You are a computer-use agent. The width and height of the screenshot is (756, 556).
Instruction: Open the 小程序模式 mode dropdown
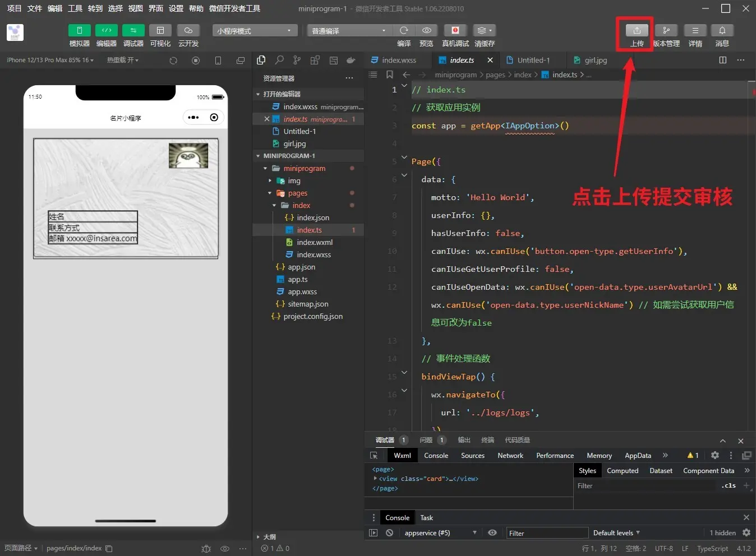click(x=254, y=31)
